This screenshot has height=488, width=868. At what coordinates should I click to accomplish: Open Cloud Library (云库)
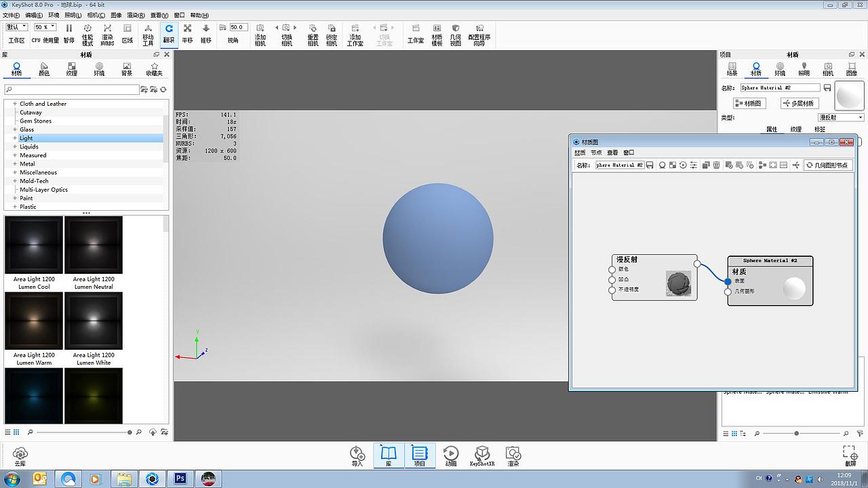coord(20,457)
